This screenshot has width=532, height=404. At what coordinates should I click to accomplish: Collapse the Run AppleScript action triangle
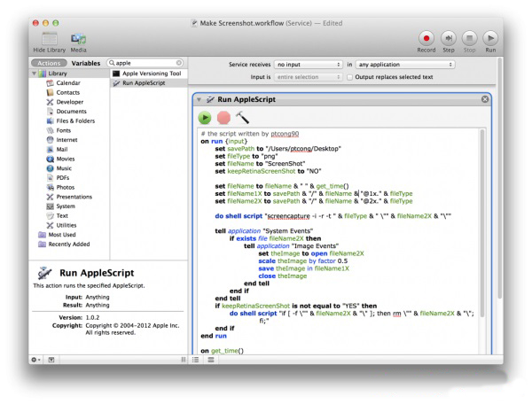tap(199, 99)
